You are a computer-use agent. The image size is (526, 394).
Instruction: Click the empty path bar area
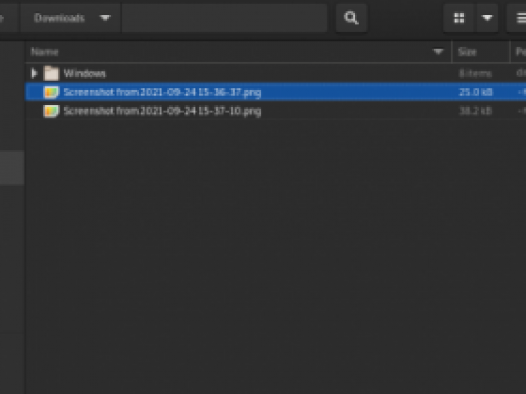tap(224, 18)
